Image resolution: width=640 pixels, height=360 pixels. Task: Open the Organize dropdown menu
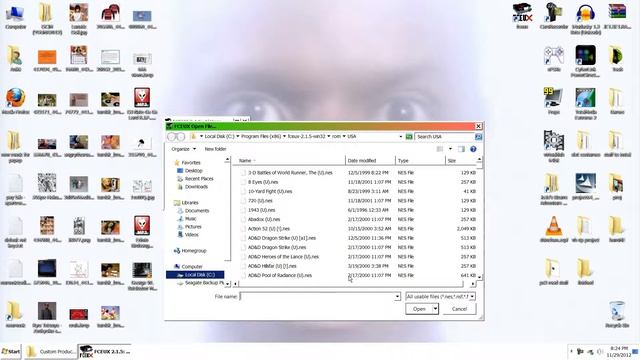[x=184, y=149]
